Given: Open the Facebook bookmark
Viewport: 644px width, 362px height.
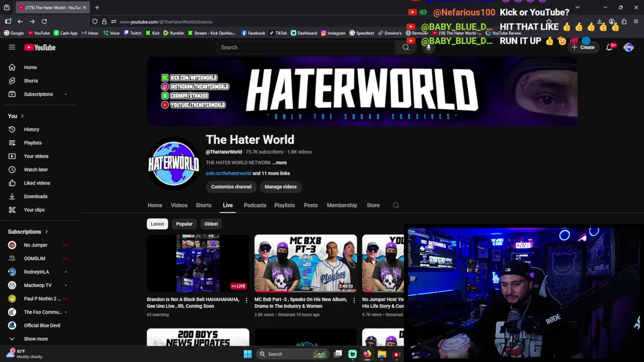Looking at the screenshot, I should [253, 33].
